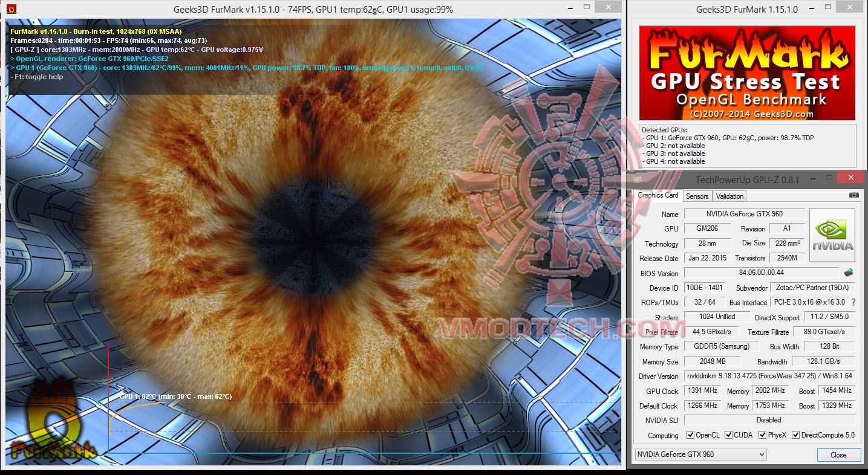868x475 pixels.
Task: Click the Close button in GPU-Z
Action: [838, 455]
